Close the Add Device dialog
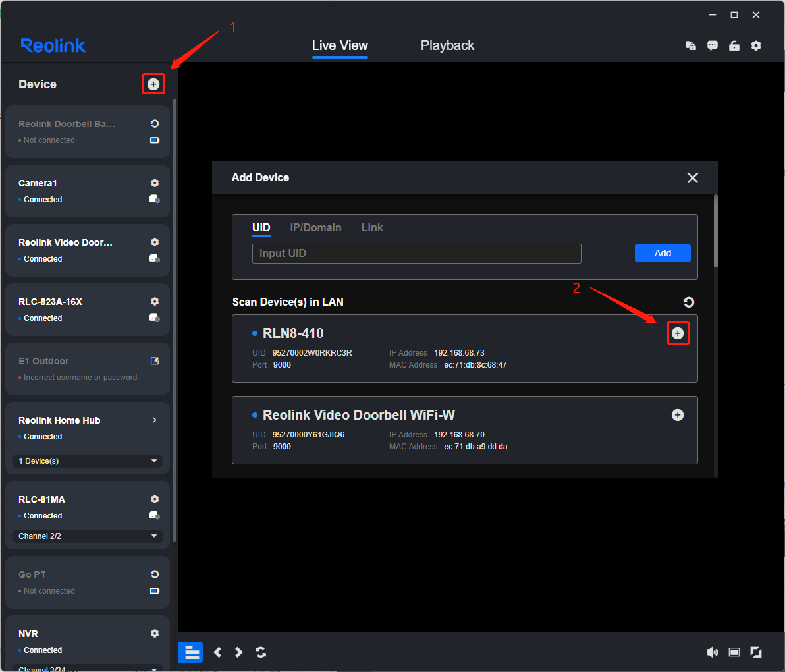 coord(693,178)
